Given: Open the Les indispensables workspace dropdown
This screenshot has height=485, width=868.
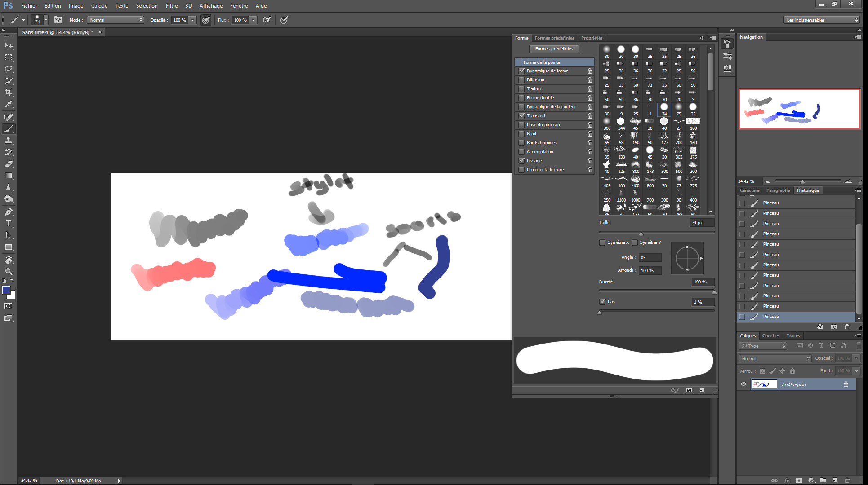Looking at the screenshot, I should (x=822, y=20).
